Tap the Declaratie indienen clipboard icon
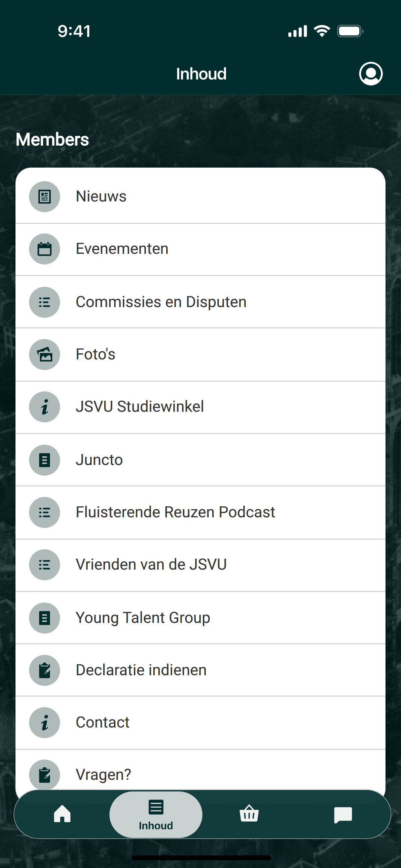The height and width of the screenshot is (868, 401). click(45, 670)
